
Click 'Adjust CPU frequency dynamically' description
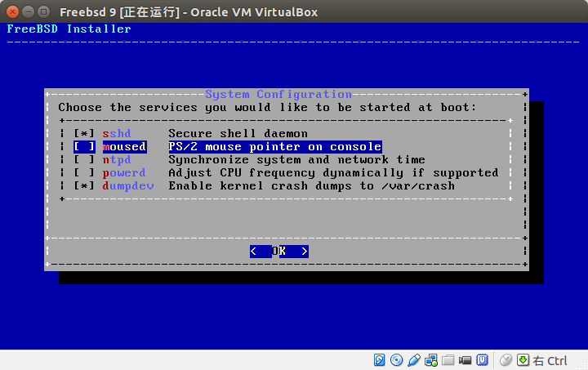tap(333, 173)
